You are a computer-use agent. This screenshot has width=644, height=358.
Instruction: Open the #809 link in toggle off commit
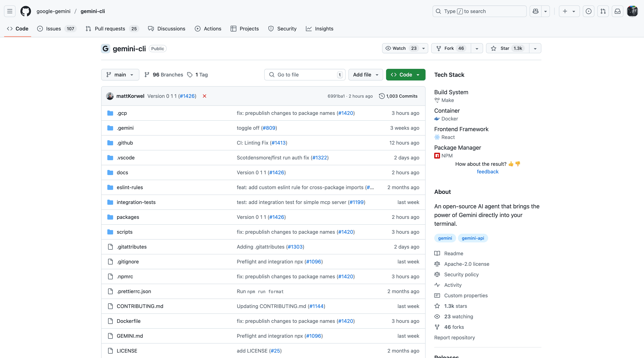pyautogui.click(x=269, y=128)
